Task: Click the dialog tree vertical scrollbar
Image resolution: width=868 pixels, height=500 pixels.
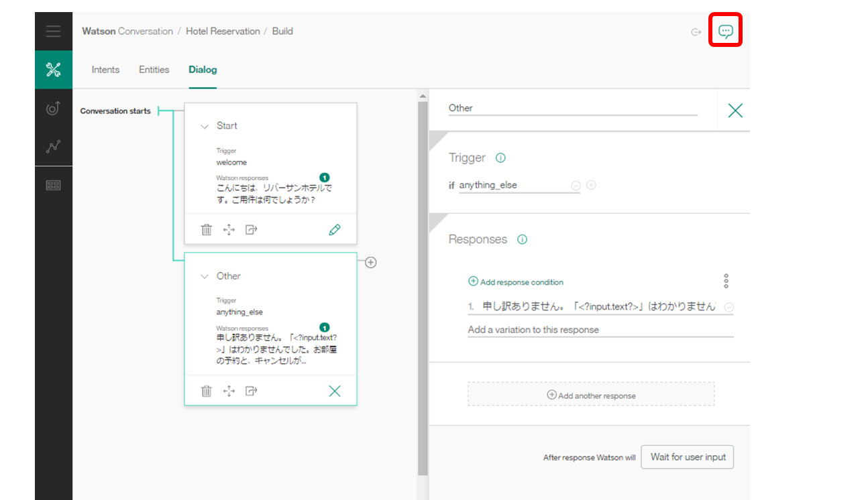Action: [423, 288]
